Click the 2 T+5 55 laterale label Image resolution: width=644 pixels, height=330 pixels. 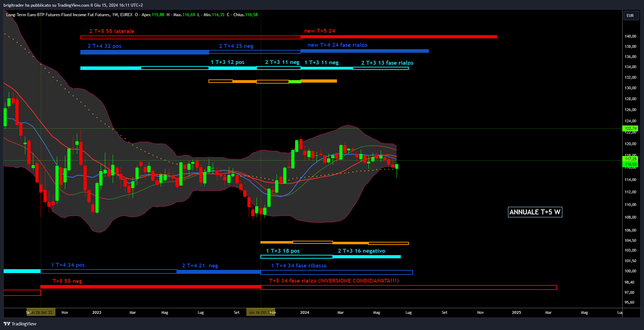click(112, 31)
